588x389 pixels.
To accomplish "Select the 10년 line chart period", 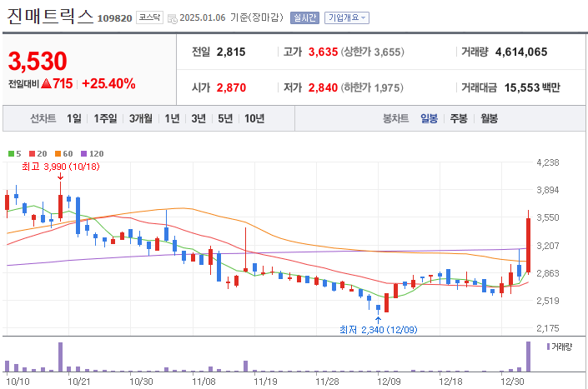I will point(254,118).
